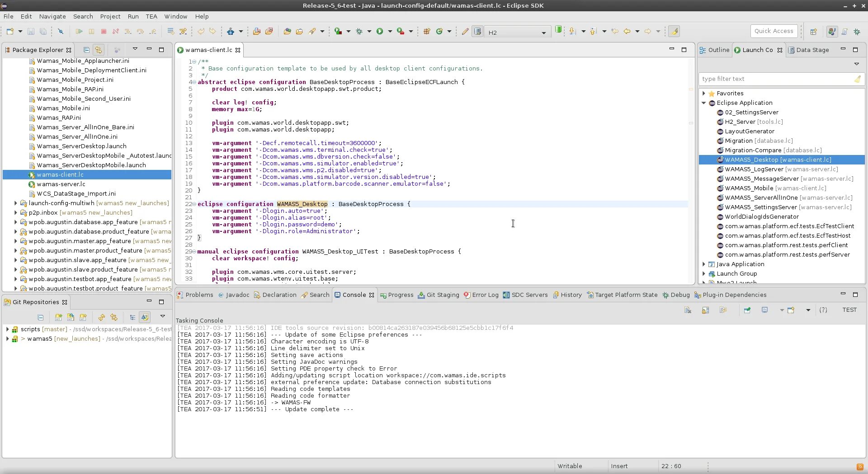Screen dimensions: 868x474
Task: Select Wamas_RAP.ini file in Package Explorer
Action: pyautogui.click(x=58, y=118)
